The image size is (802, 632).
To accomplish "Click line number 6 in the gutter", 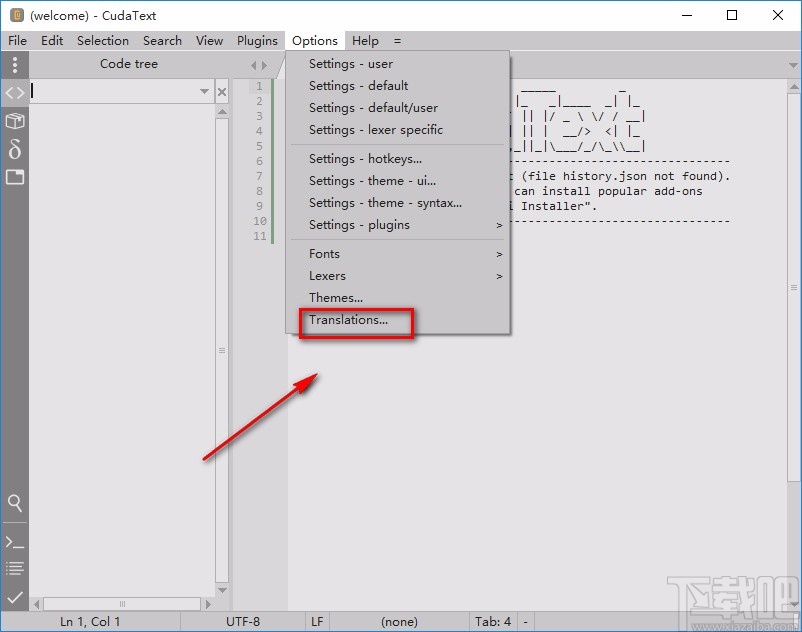I will coord(259,161).
